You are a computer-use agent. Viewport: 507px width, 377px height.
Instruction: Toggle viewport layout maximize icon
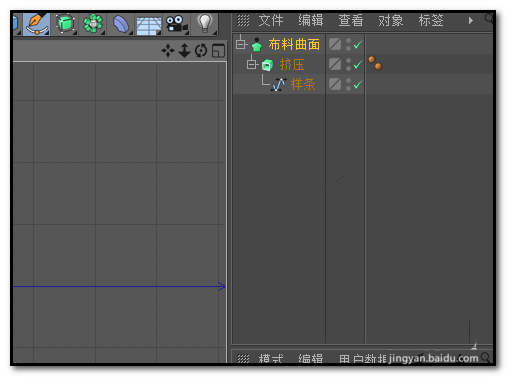(x=218, y=51)
